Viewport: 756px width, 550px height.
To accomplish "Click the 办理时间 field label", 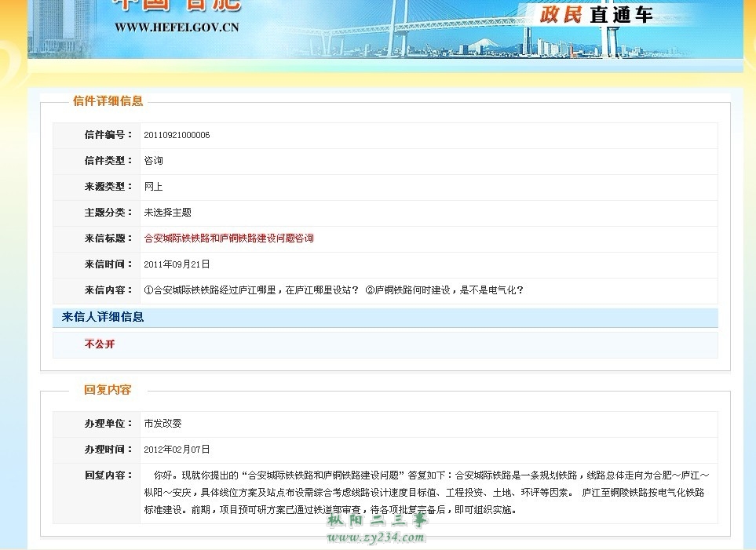I will tap(108, 450).
